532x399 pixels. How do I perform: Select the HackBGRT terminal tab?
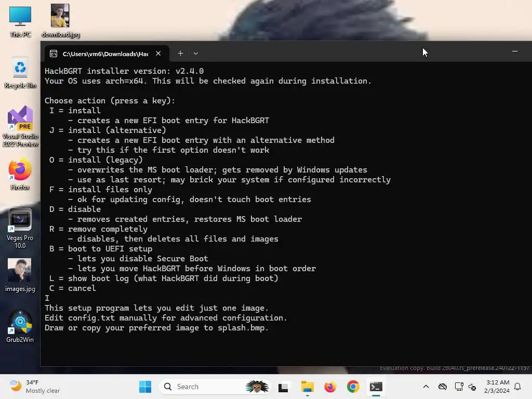(x=107, y=54)
